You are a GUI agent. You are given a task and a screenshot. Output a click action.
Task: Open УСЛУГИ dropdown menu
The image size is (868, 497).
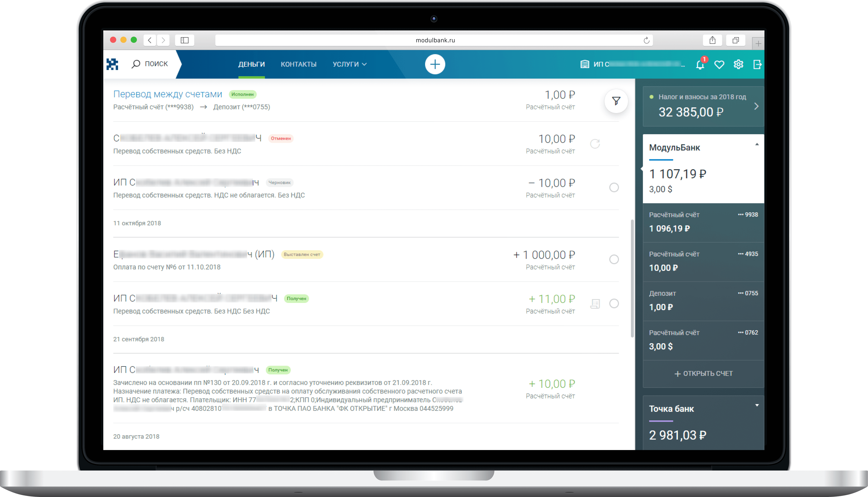point(349,64)
